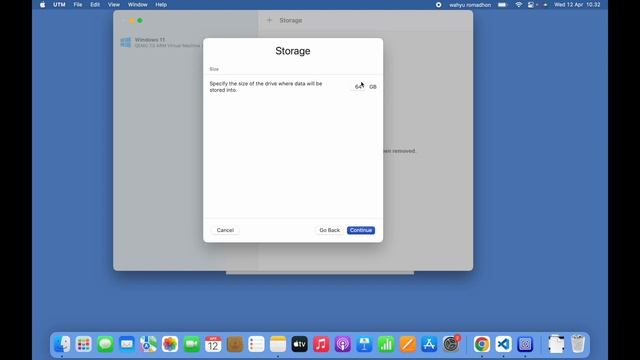
Task: Open the View menu
Action: coord(114,5)
